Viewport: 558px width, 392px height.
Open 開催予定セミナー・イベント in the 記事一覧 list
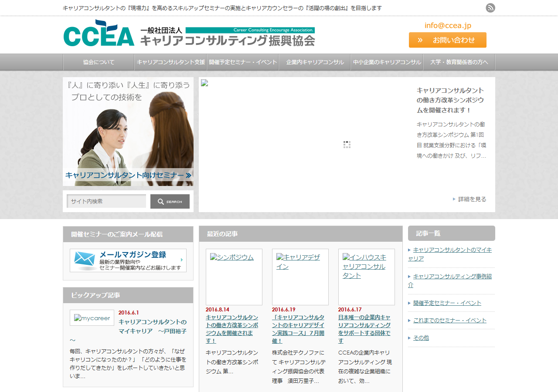[447, 303]
